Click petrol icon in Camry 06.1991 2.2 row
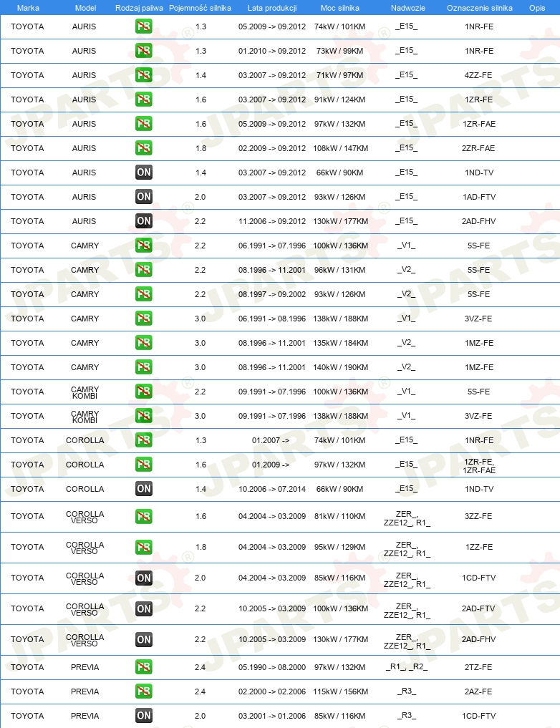This screenshot has height=728, width=560. click(143, 246)
